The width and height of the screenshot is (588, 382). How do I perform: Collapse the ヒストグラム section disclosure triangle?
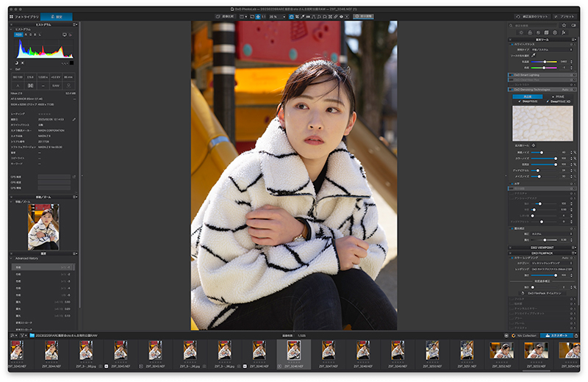click(12, 29)
